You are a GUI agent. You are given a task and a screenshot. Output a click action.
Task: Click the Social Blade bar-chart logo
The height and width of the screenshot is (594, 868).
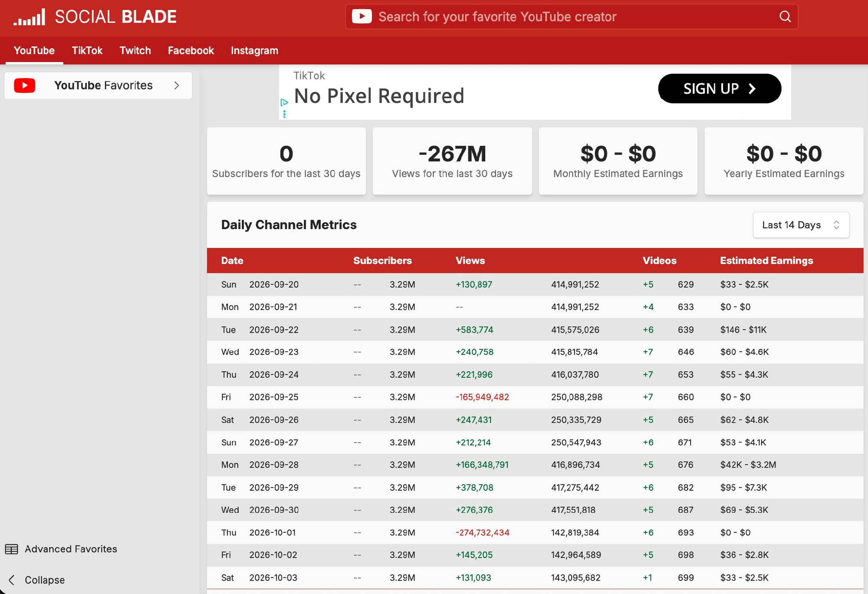pos(29,17)
